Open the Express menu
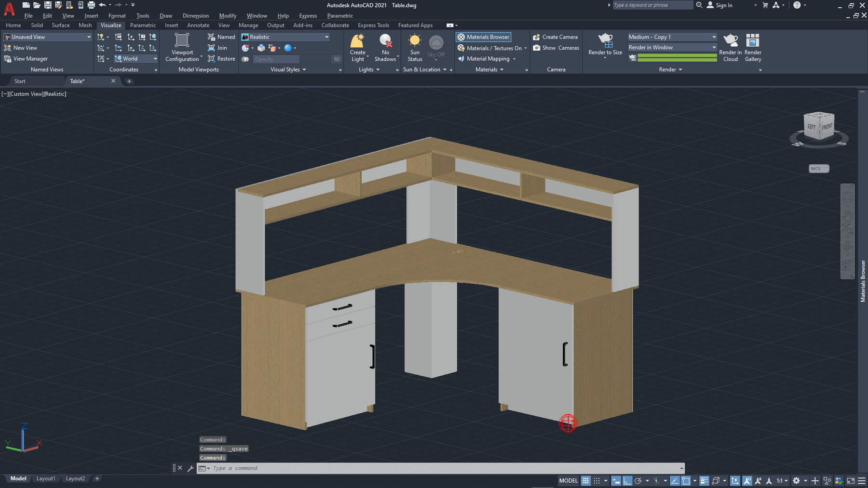868x488 pixels. [308, 15]
